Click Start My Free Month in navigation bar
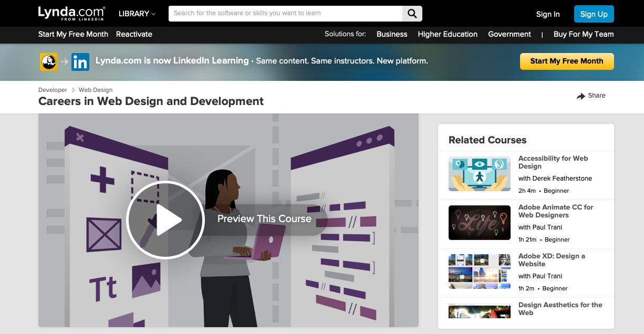Viewport: 644px width, 334px height. point(73,34)
